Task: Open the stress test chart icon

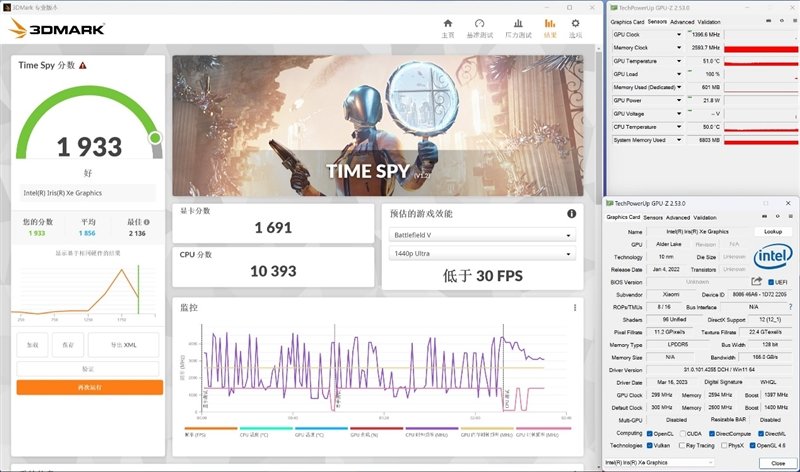Action: pos(518,23)
